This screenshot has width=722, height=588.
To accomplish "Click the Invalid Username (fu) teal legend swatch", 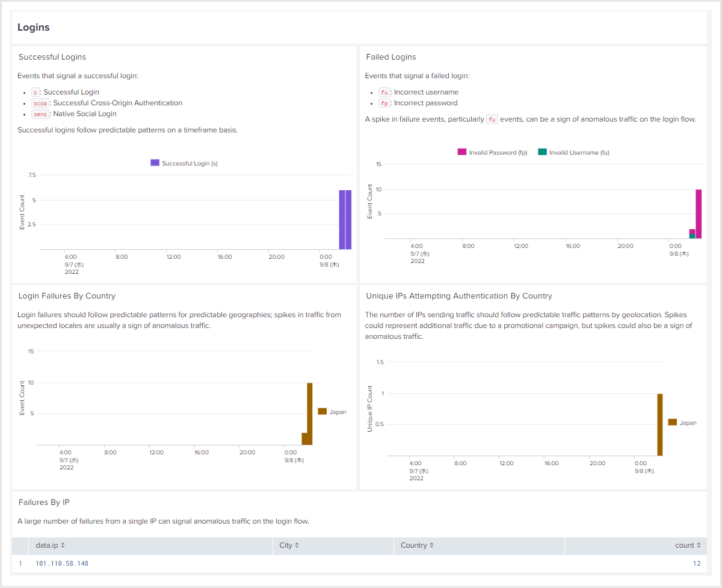I will click(x=542, y=152).
